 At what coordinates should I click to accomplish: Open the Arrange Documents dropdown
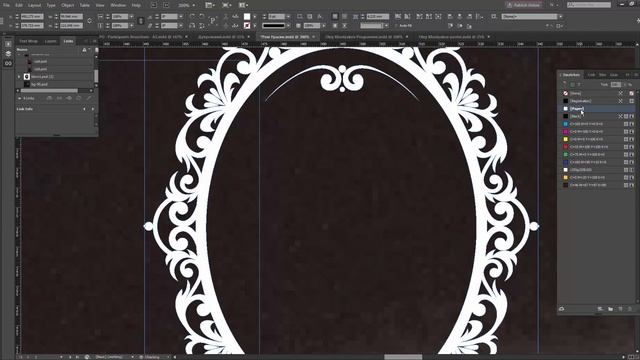[x=243, y=5]
